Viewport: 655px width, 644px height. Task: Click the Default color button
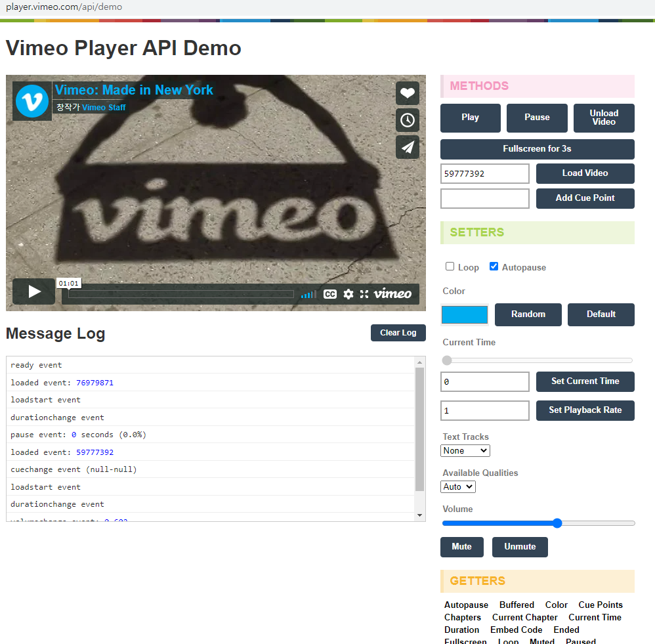pyautogui.click(x=601, y=314)
